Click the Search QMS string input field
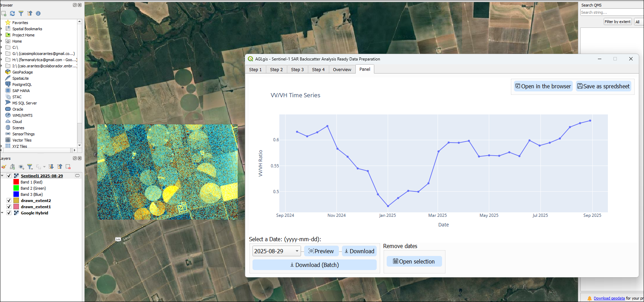This screenshot has width=644, height=302. point(612,12)
